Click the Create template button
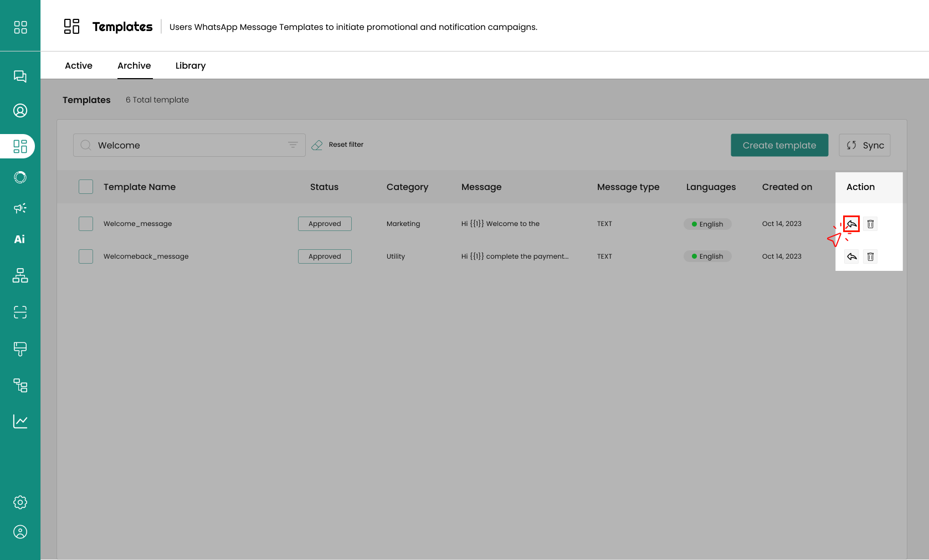The height and width of the screenshot is (560, 929). click(x=779, y=145)
